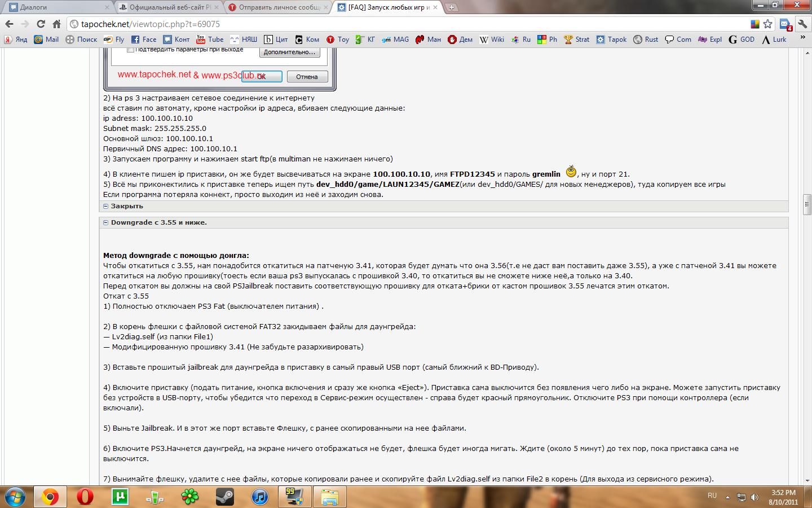Open the GOD bookmark
812x508 pixels.
coord(742,40)
